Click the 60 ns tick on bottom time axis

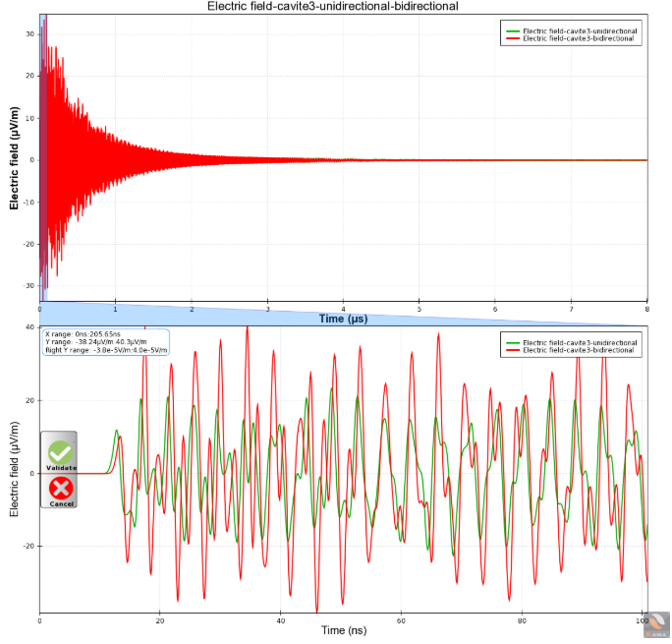point(401,620)
